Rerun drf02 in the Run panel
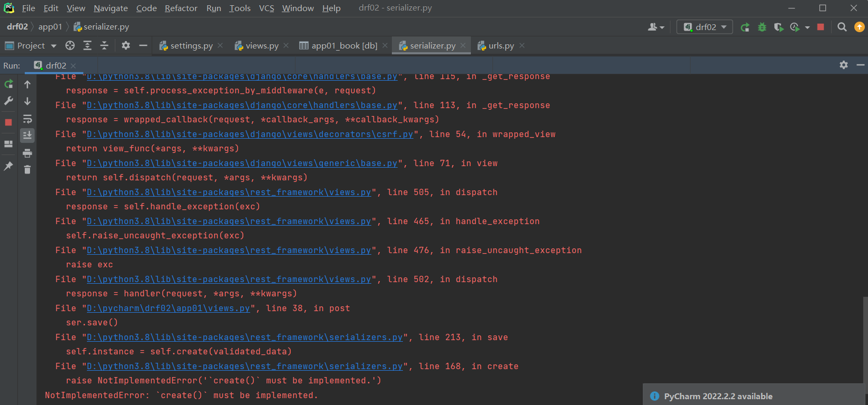 [x=9, y=84]
